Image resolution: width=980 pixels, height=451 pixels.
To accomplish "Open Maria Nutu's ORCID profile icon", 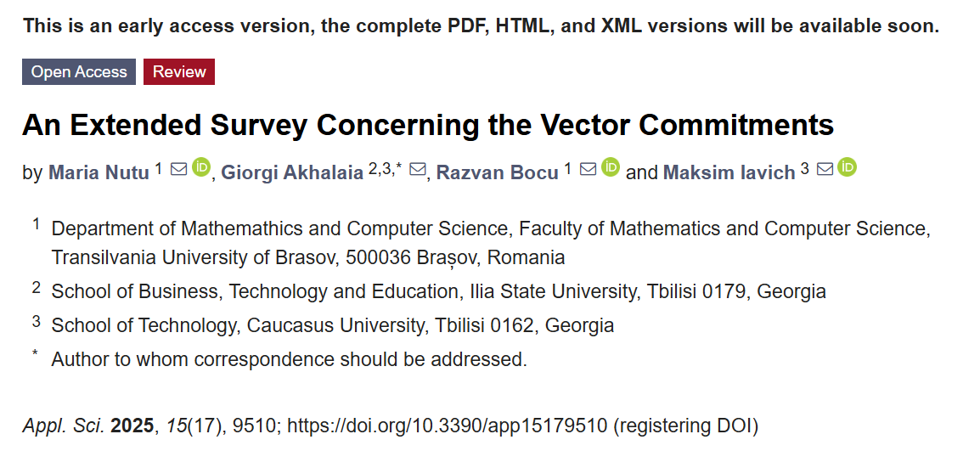I will 201,167.
